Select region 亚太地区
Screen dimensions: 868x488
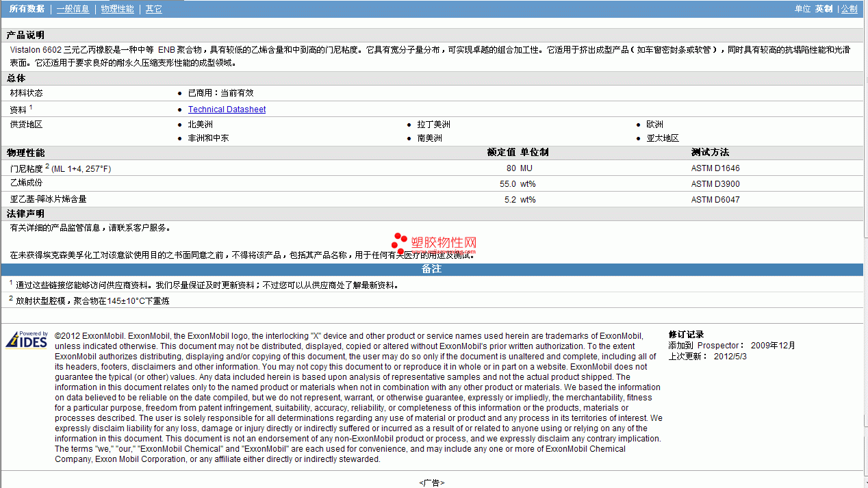tap(663, 138)
